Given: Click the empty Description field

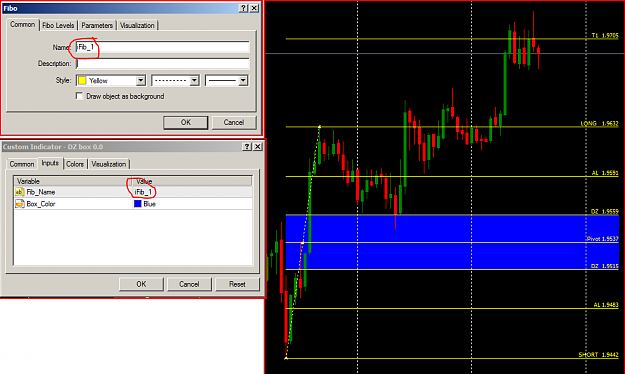Looking at the screenshot, I should (163, 64).
